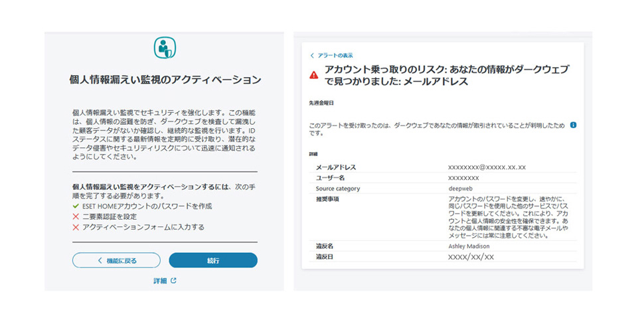The height and width of the screenshot is (322, 644).
Task: Click the red X beside アクティベーションフォームに入力する
Action: (76, 226)
